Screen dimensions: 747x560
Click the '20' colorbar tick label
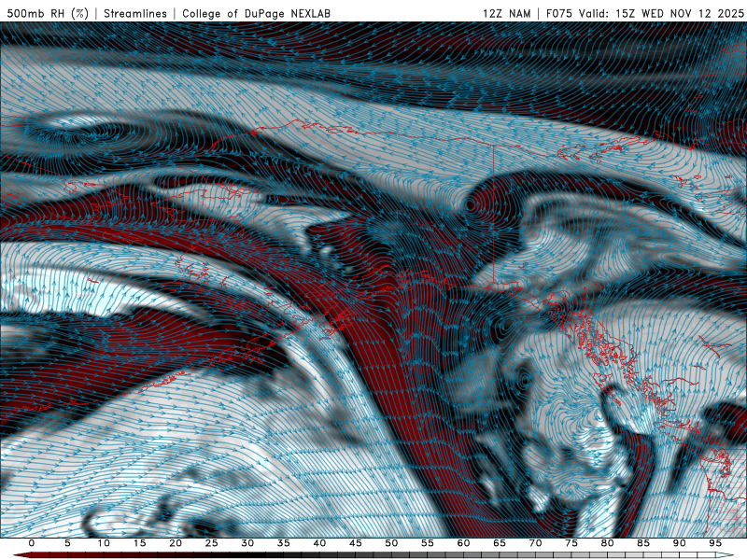click(176, 543)
